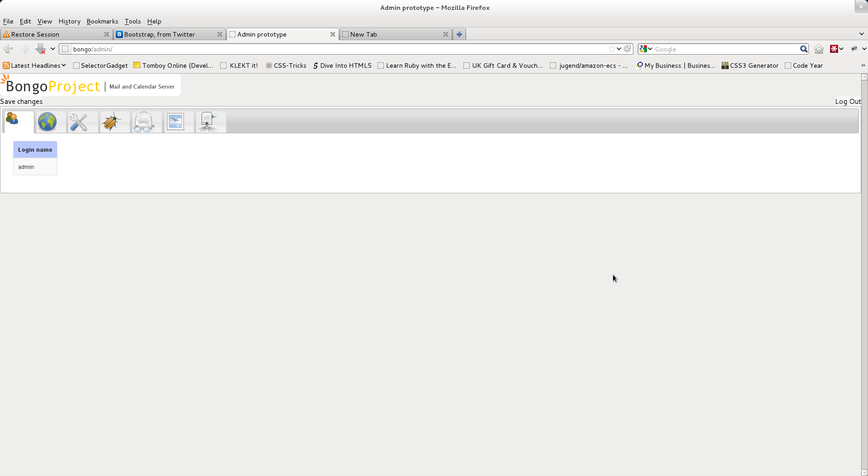Show all tabs list dropdown arrow
868x476 pixels.
[862, 34]
